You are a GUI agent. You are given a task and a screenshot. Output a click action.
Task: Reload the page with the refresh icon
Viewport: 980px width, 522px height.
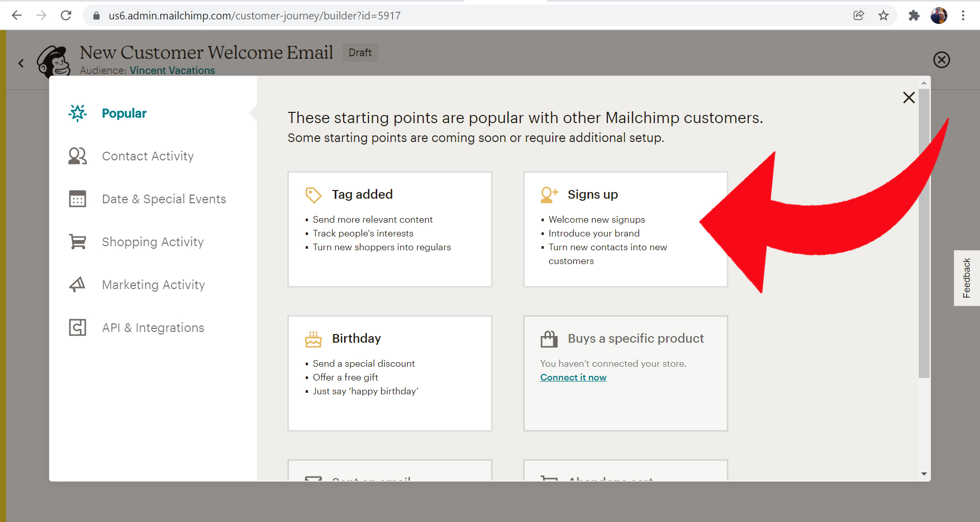[x=66, y=15]
